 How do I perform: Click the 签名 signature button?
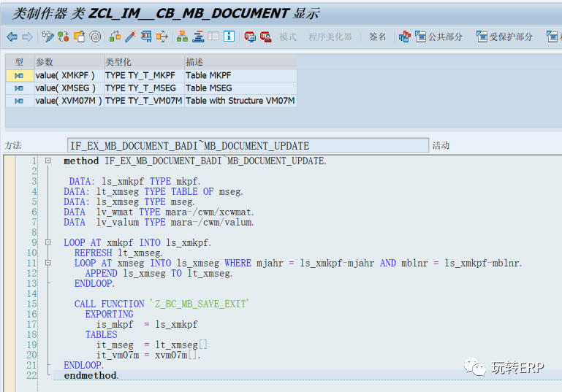point(377,36)
